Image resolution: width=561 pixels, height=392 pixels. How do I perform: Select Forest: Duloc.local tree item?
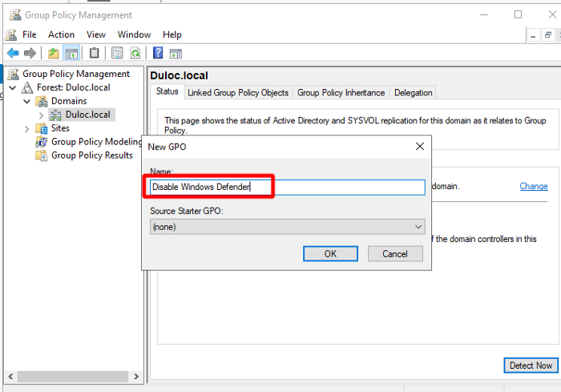click(x=74, y=87)
